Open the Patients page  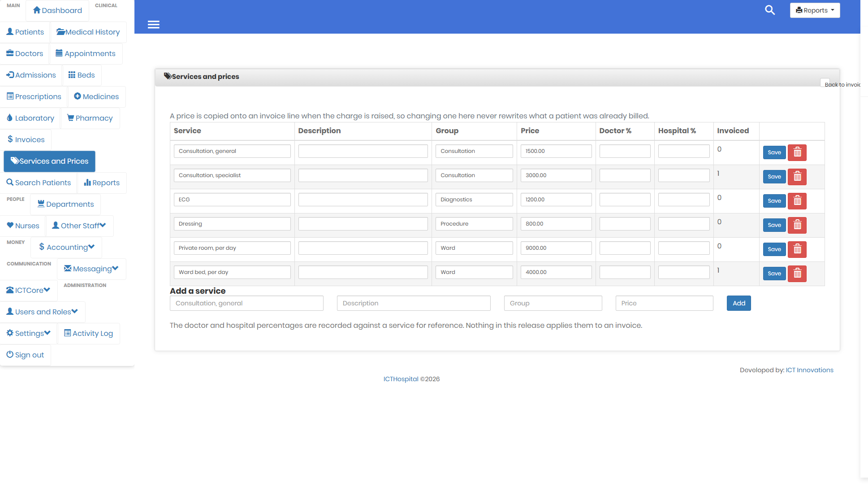(25, 32)
